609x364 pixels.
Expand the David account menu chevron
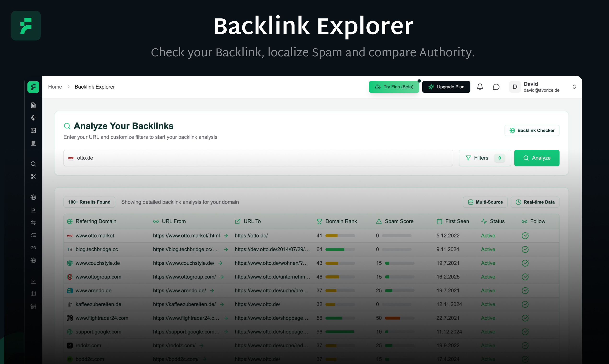pyautogui.click(x=574, y=87)
